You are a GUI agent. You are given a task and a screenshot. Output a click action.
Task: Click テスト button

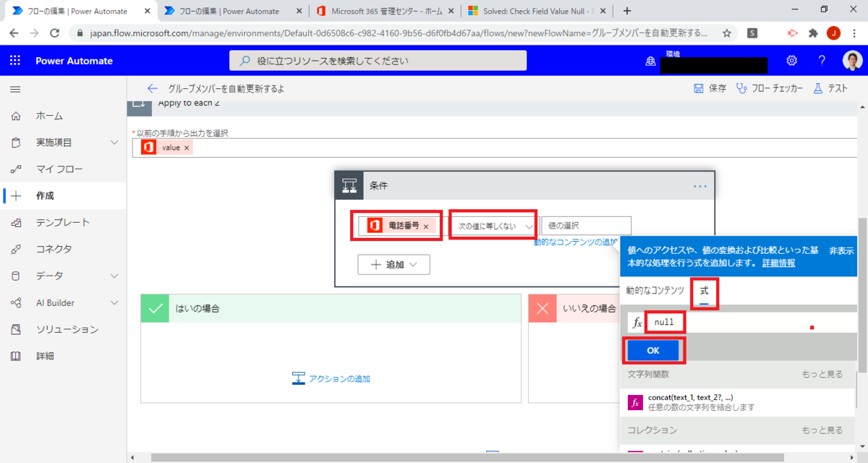click(x=830, y=89)
